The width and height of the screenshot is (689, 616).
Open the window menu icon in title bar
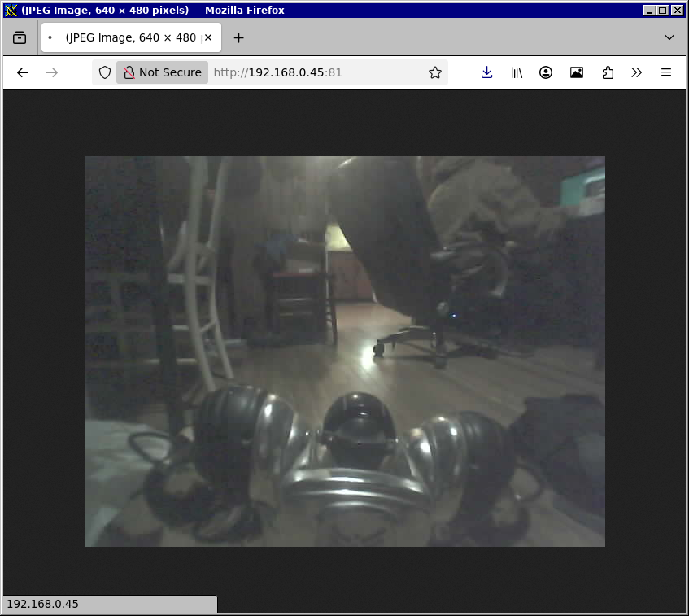11,11
